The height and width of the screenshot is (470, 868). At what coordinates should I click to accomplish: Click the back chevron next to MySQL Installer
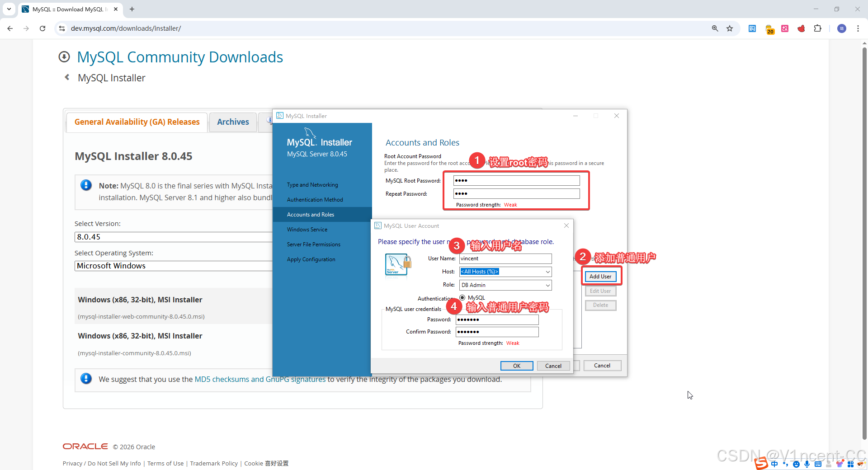(67, 77)
